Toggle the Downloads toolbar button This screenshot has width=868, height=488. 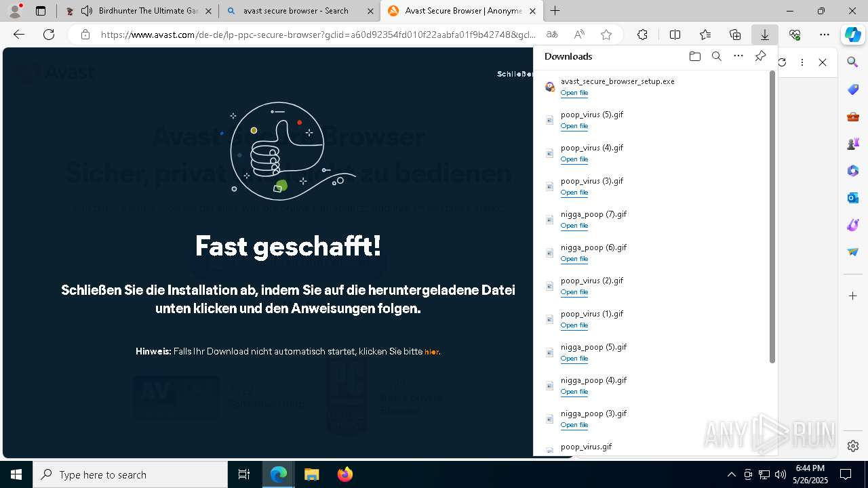pos(765,35)
